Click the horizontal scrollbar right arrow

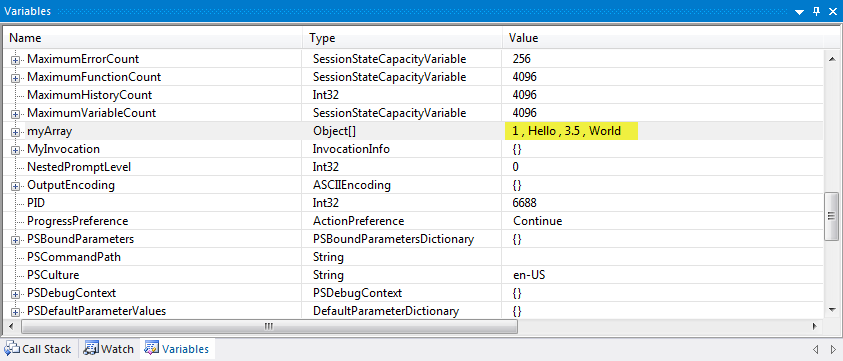815,326
